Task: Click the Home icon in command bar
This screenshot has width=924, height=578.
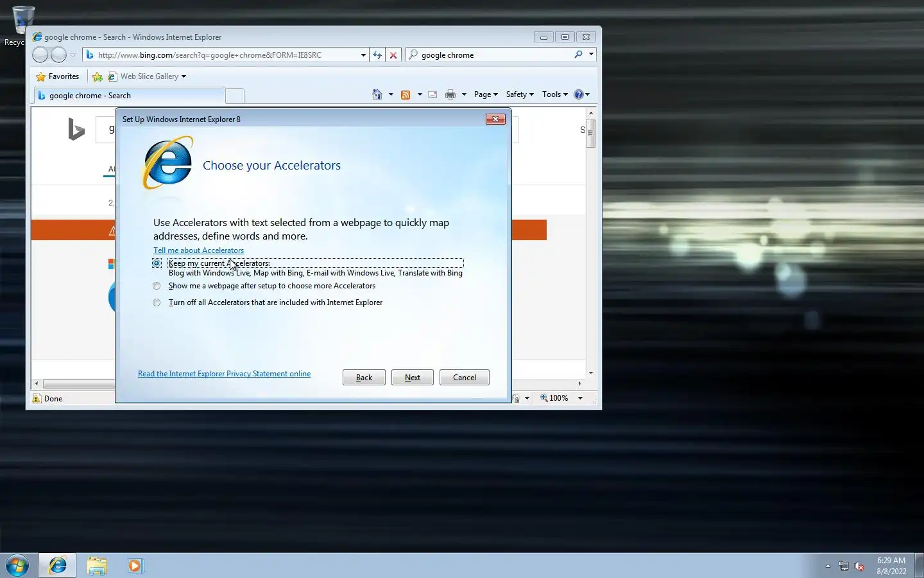Action: (377, 94)
